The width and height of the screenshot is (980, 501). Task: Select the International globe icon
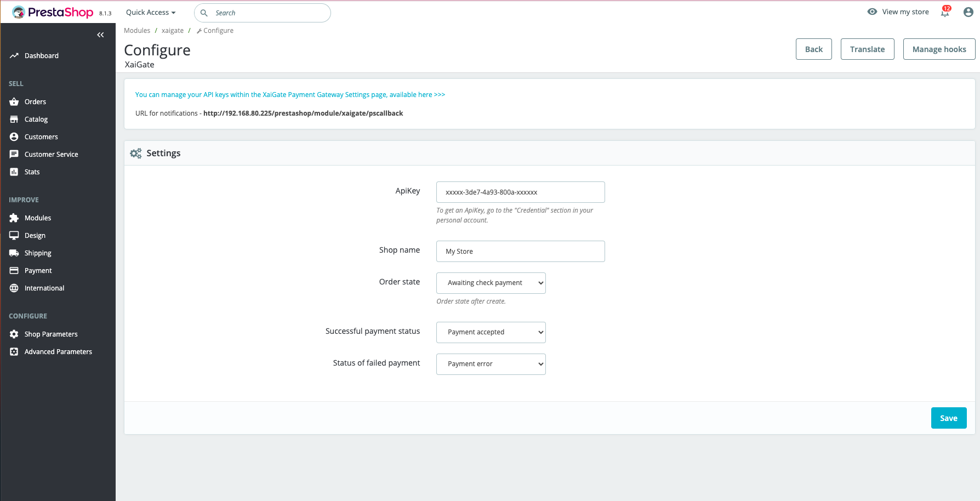[14, 288]
